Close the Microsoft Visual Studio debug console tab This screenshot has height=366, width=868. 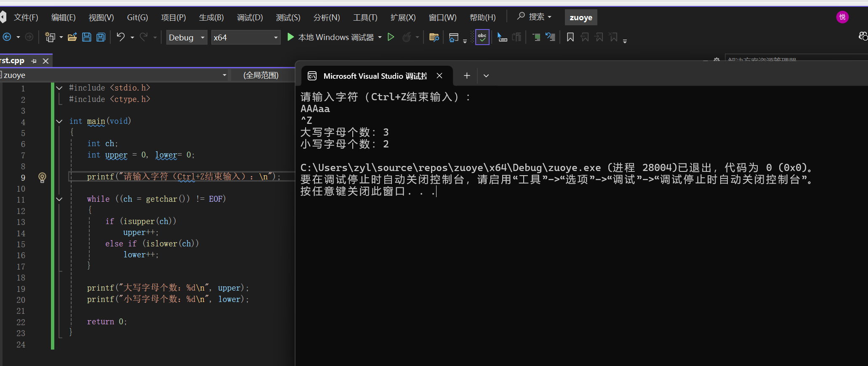coord(439,75)
